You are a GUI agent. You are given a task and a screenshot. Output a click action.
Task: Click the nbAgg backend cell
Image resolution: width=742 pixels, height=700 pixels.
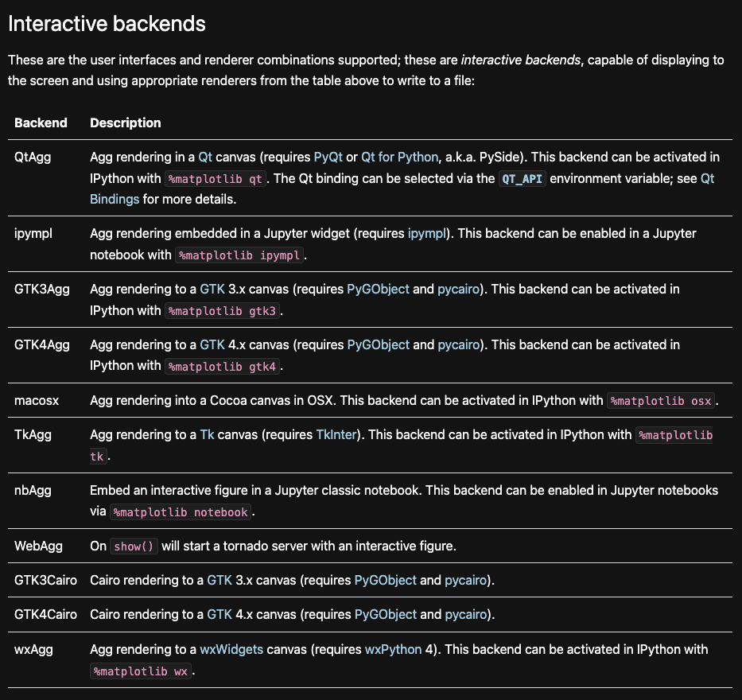tap(33, 490)
